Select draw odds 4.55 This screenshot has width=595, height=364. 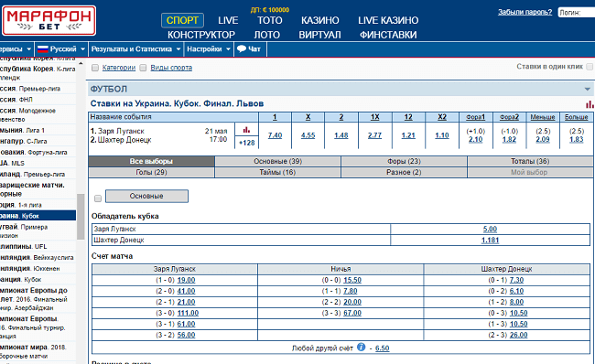(308, 135)
